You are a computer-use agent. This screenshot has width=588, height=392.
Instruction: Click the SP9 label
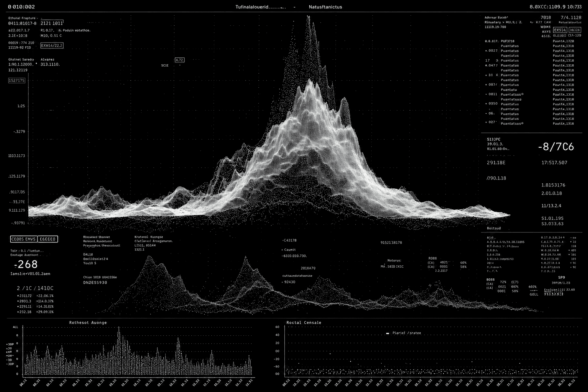click(x=562, y=277)
